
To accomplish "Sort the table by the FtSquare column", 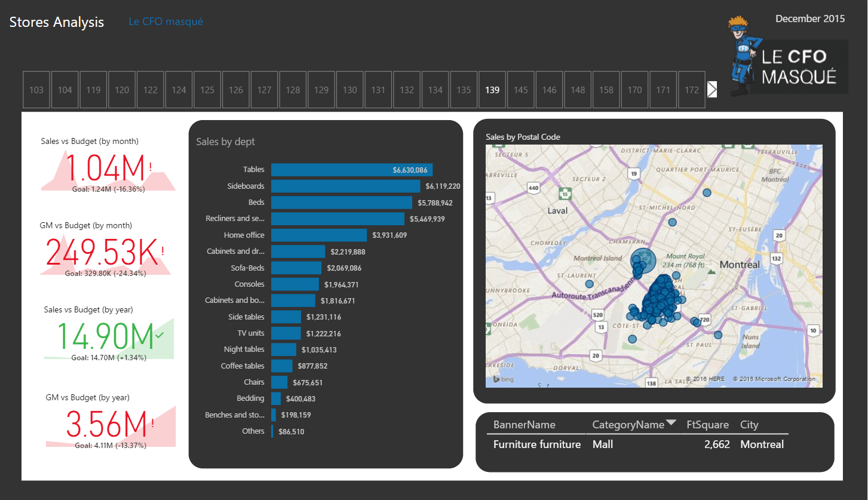I will tap(707, 425).
